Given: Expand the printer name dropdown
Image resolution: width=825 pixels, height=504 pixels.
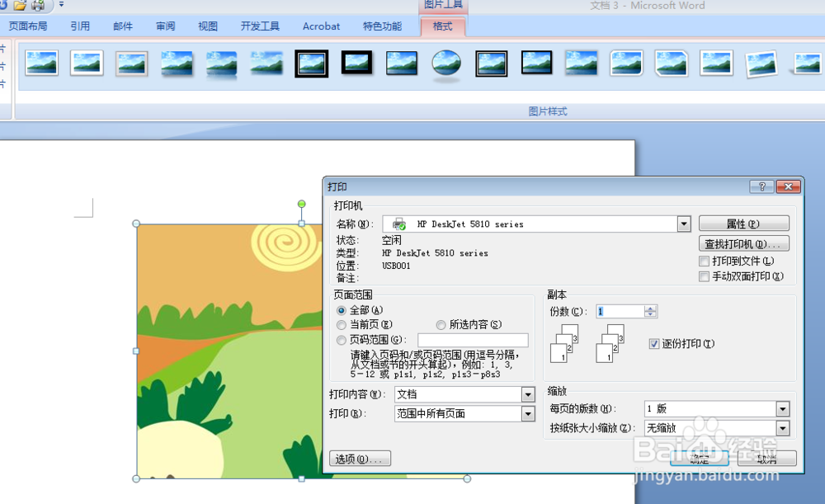Looking at the screenshot, I should tap(683, 224).
